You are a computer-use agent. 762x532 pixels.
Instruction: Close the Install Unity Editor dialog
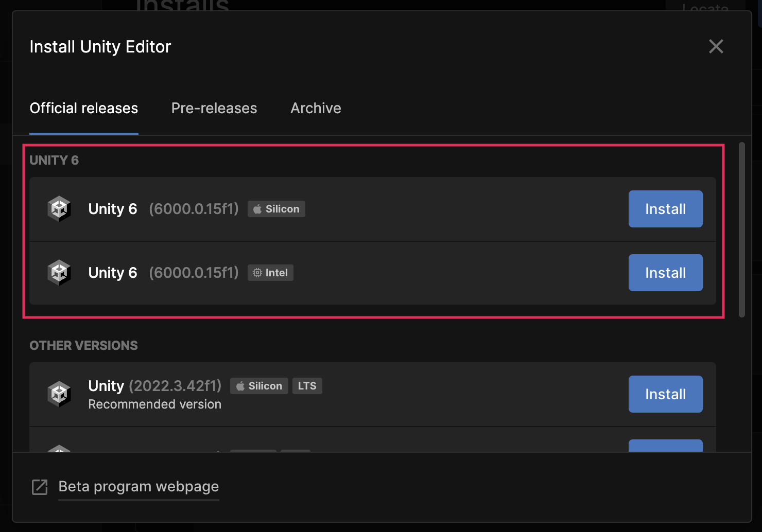pos(716,47)
